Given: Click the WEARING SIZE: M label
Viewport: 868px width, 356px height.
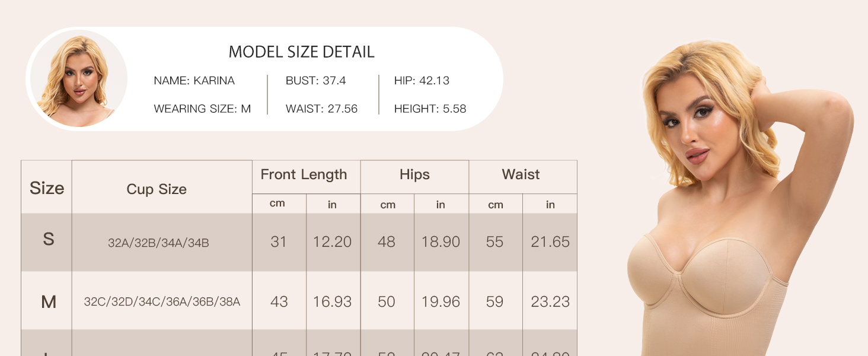Looking at the screenshot, I should pos(202,109).
